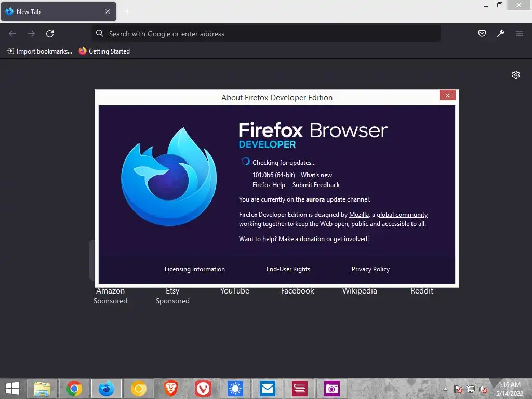Viewport: 532px width, 399px height.
Task: Open developer tools via the wrench icon
Action: [501, 33]
